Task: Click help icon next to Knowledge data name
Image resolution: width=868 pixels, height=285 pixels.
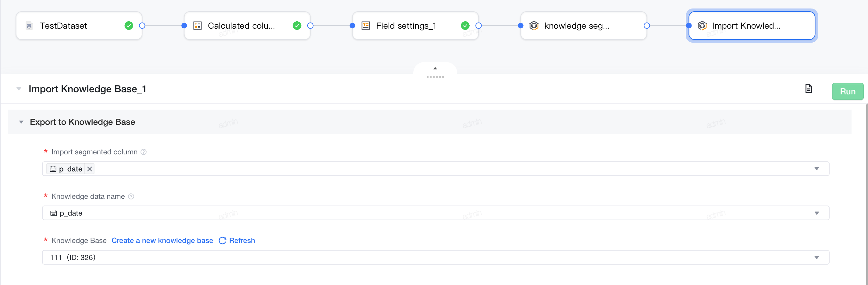Action: (x=131, y=196)
